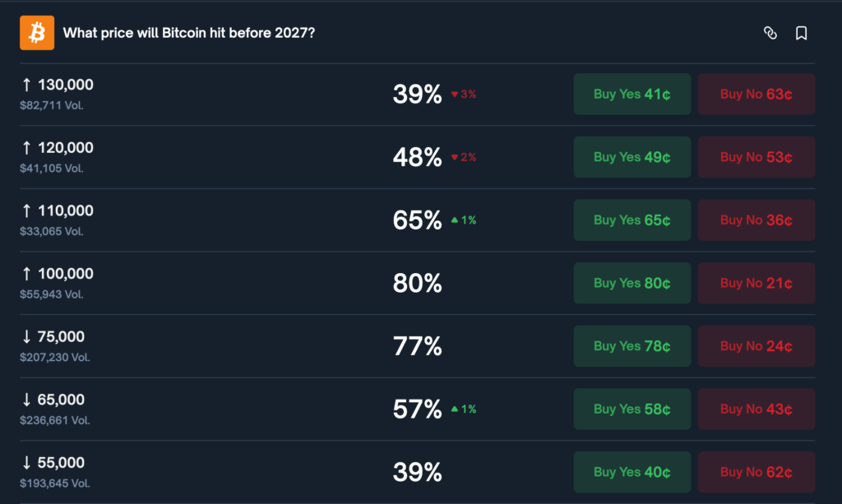Screen dimensions: 842x504
Task: Buy Yes at 40¢ for 55,000
Action: 631,472
